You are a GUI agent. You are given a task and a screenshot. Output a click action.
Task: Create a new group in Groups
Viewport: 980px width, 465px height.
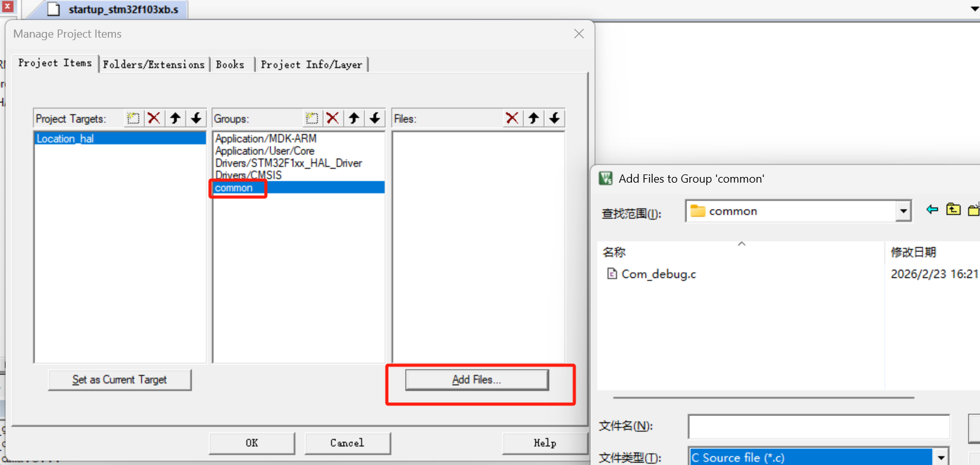(312, 118)
